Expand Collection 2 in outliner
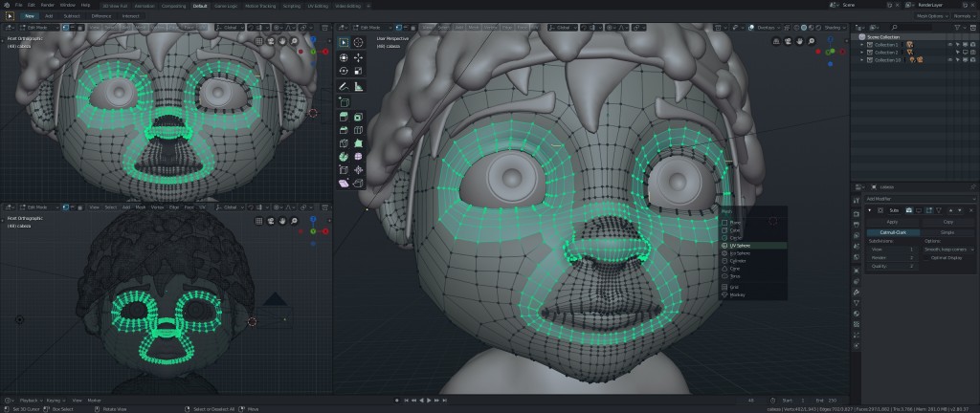This screenshot has width=980, height=413. click(859, 52)
